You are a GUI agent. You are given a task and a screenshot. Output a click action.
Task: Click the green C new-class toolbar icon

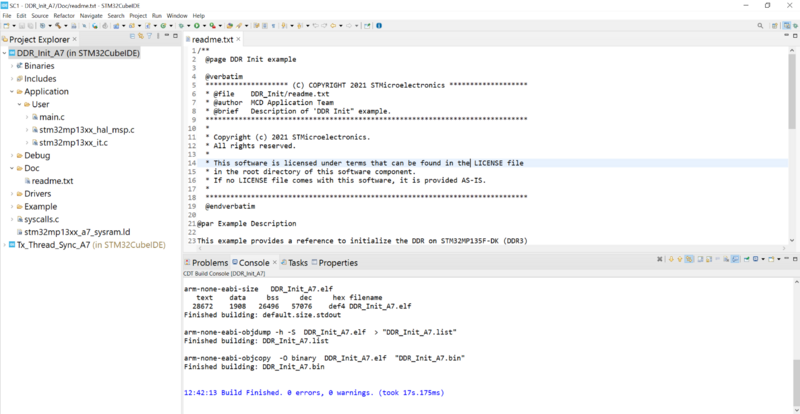click(163, 26)
